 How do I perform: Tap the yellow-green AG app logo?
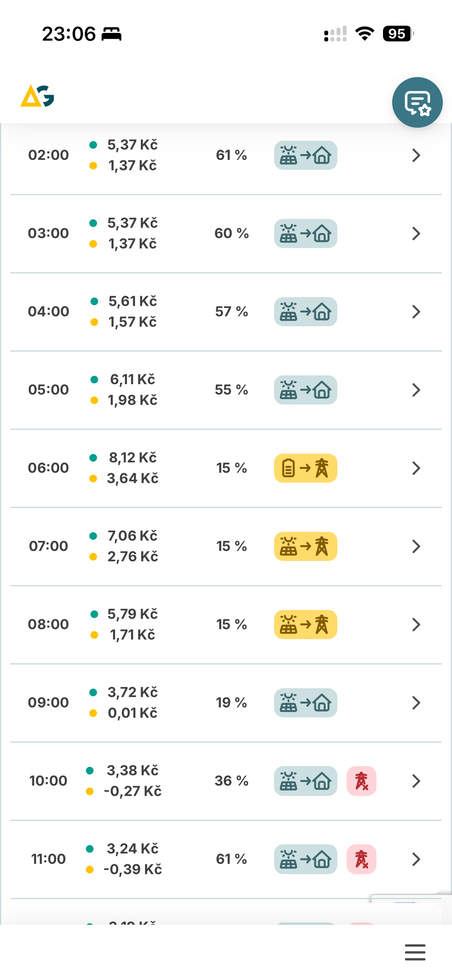tap(37, 96)
